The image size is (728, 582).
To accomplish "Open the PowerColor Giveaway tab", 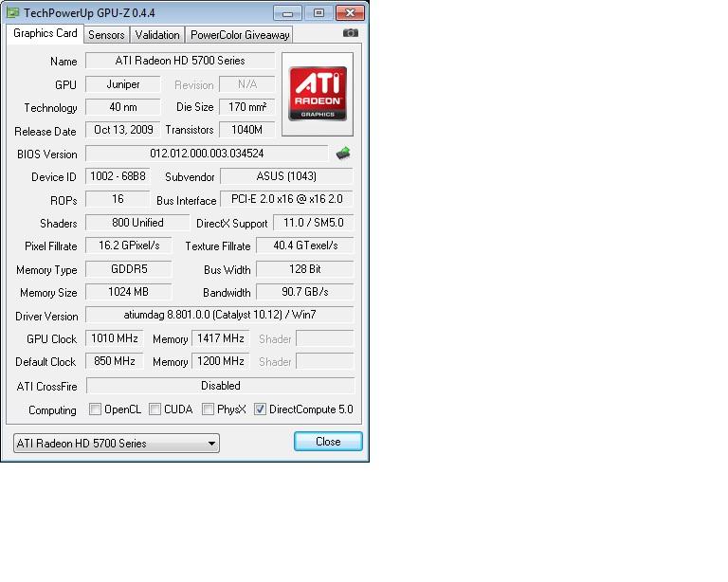I will point(240,35).
